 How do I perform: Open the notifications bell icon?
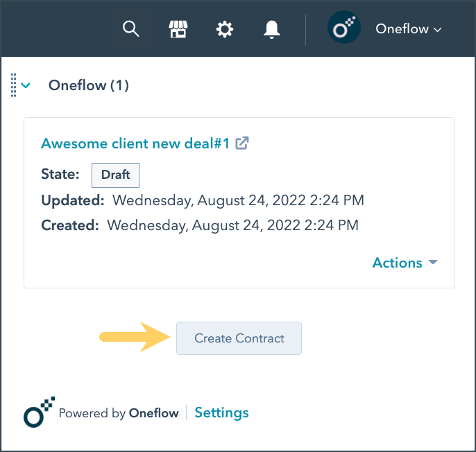[x=271, y=29]
